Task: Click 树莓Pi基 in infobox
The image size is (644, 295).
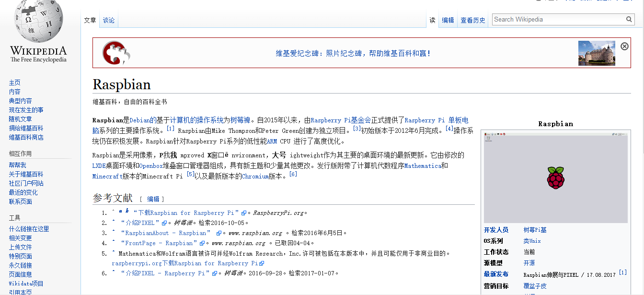Action: [x=535, y=230]
